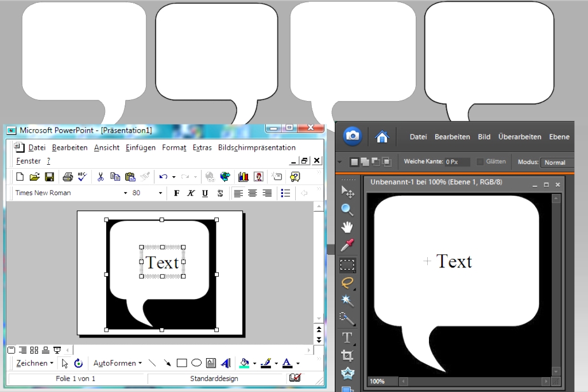Pick the Eyedropper tool

click(x=347, y=246)
